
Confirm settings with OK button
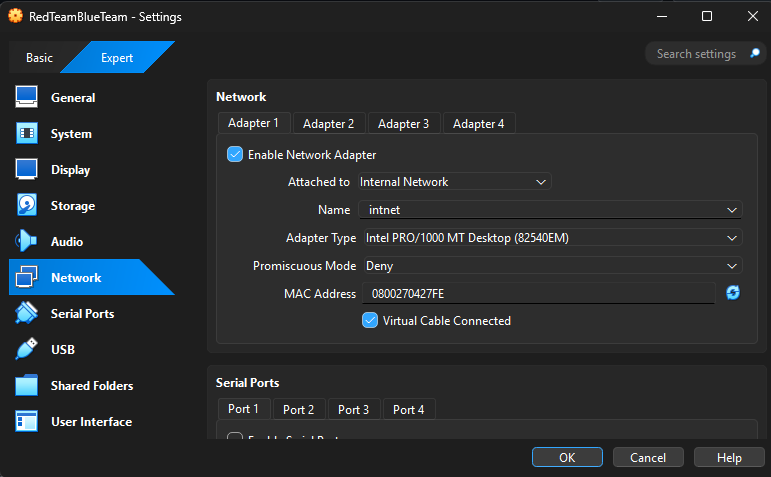[567, 457]
